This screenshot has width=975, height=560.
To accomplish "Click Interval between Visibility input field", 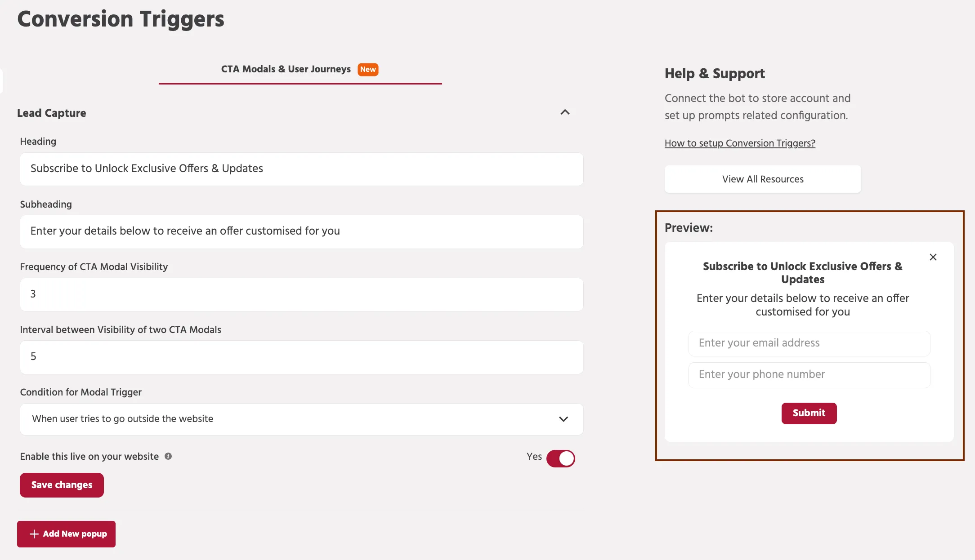I will coord(301,357).
